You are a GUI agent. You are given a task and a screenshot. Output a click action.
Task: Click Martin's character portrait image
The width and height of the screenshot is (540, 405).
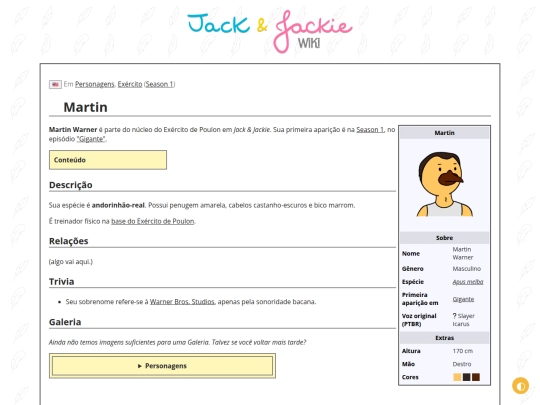(x=444, y=184)
